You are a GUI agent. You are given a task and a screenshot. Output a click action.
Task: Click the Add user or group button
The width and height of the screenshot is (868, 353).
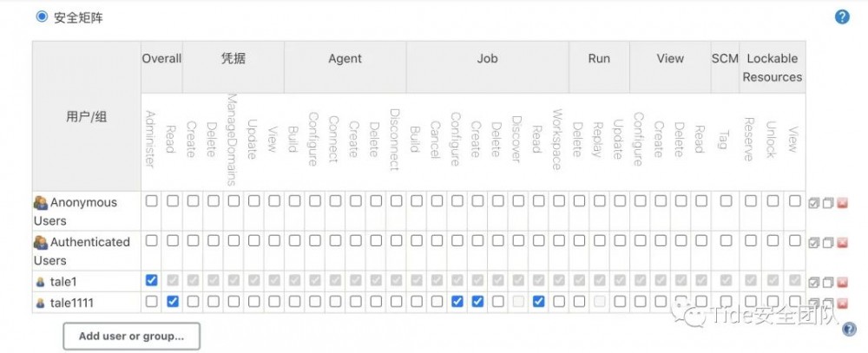tap(131, 336)
